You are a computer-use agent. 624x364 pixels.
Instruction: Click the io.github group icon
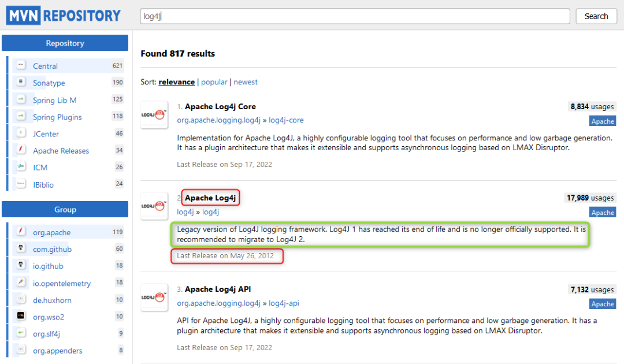pos(21,265)
